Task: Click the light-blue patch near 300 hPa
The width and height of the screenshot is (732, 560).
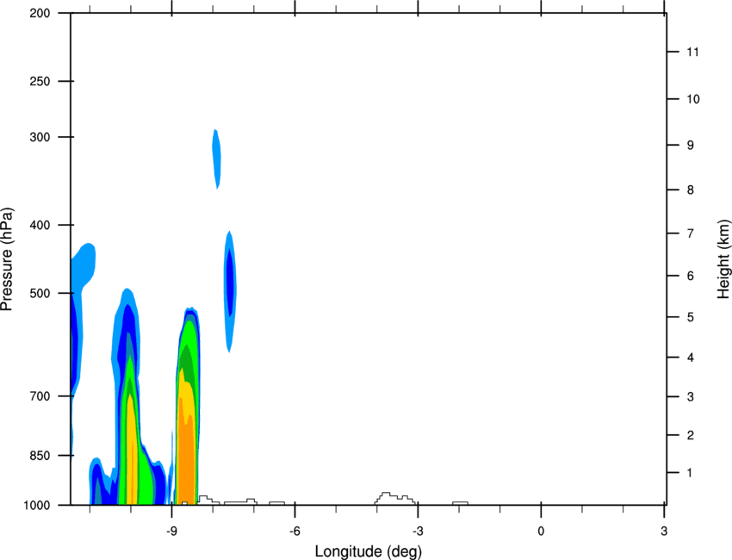Action: pos(216,159)
